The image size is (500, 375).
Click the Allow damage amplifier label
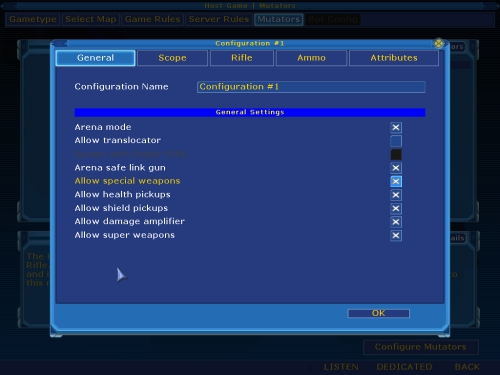coord(129,221)
